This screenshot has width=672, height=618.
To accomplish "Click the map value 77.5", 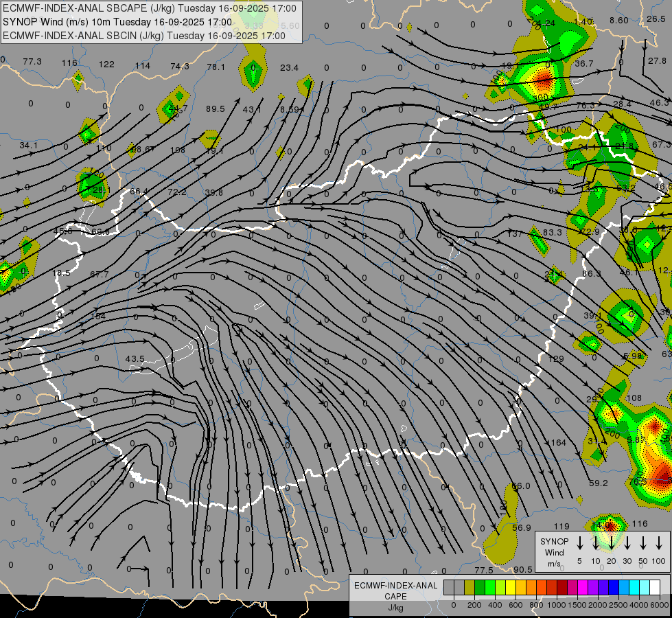I will tap(484, 570).
